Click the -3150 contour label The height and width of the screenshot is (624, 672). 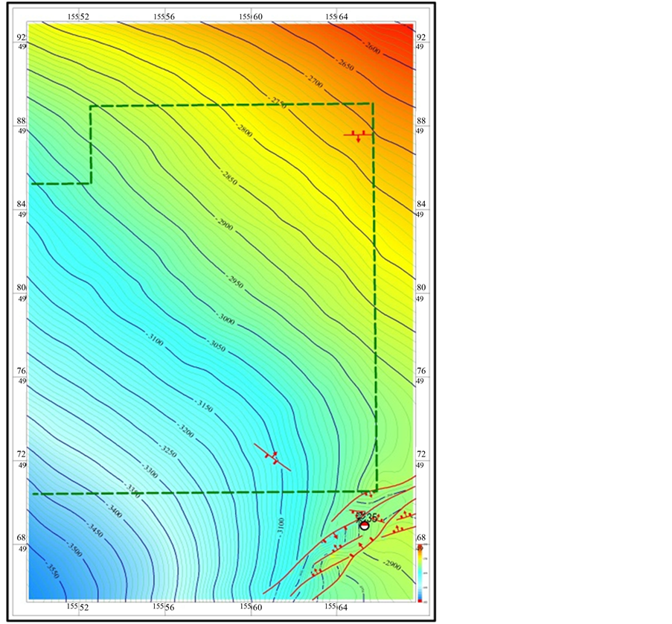click(x=204, y=405)
